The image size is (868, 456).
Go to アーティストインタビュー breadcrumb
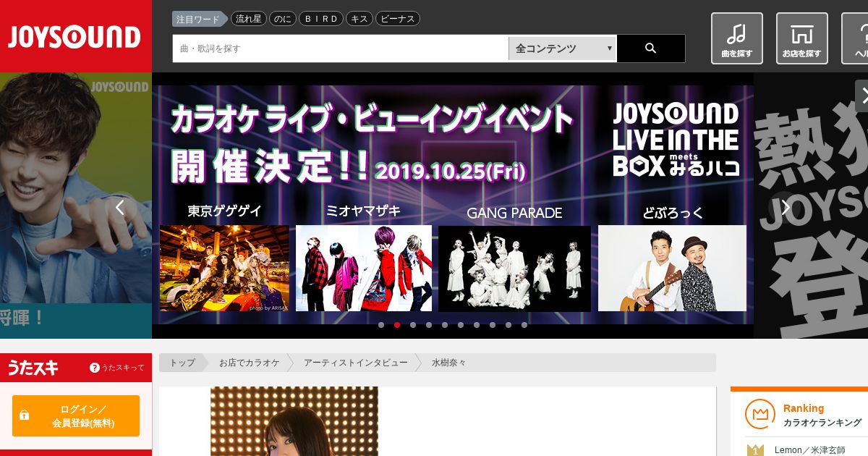pos(355,363)
